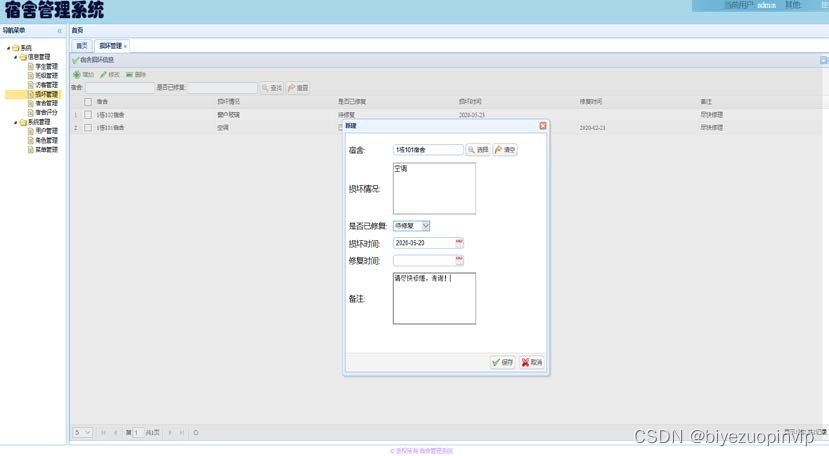Open 访客管理 in navigation tree
Image resolution: width=829 pixels, height=456 pixels.
tap(46, 85)
